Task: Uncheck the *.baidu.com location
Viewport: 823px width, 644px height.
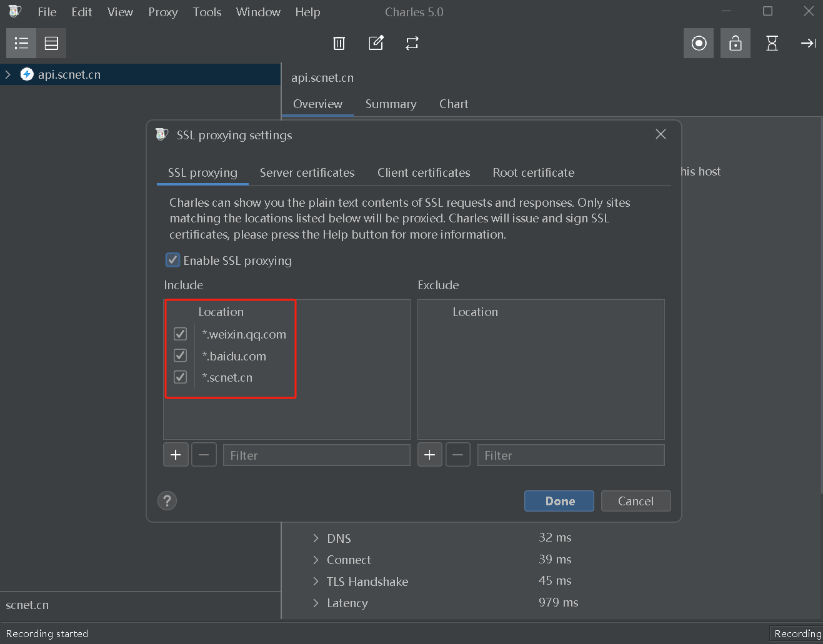Action: pos(180,355)
